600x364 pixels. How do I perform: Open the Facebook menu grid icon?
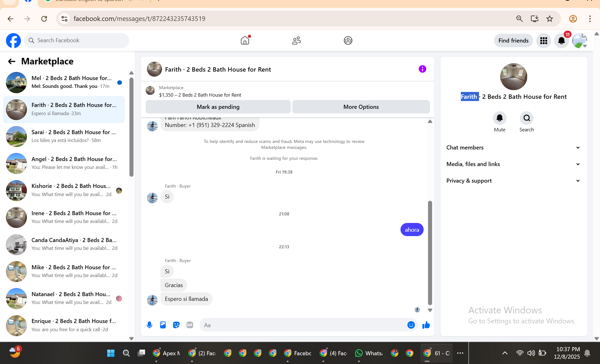click(544, 41)
